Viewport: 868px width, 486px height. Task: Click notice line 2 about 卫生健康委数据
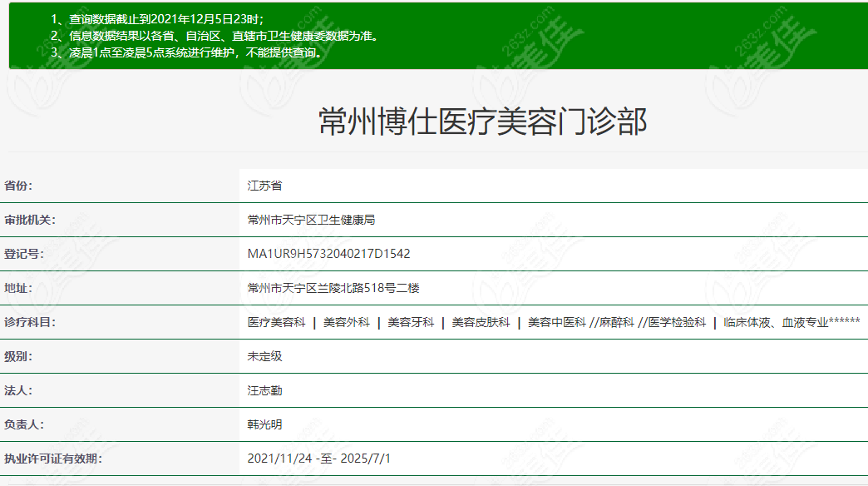click(x=215, y=36)
